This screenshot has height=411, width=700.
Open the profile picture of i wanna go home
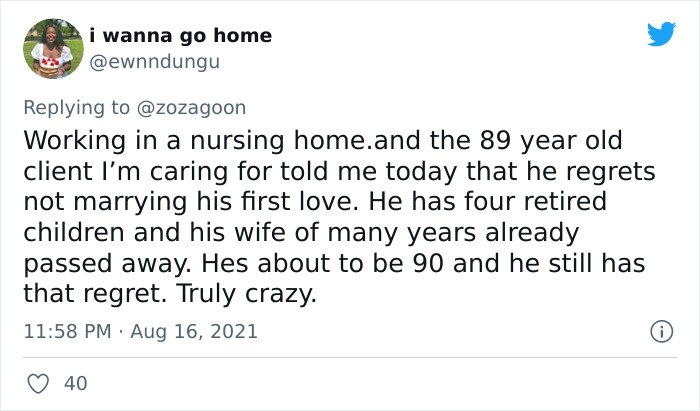coord(51,47)
